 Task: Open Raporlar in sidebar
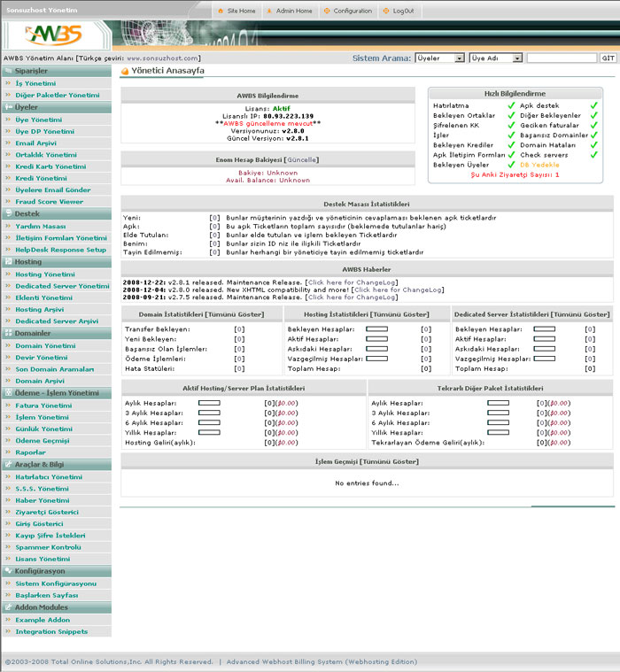pyautogui.click(x=30, y=452)
